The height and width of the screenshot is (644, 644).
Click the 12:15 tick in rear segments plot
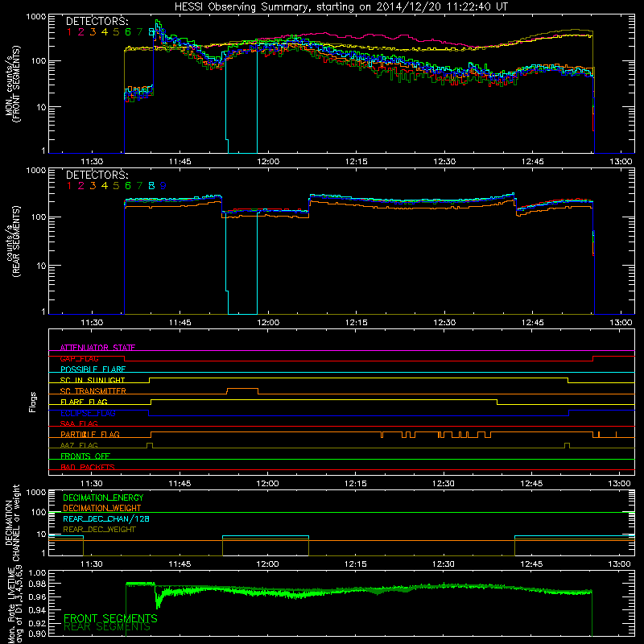356,323
